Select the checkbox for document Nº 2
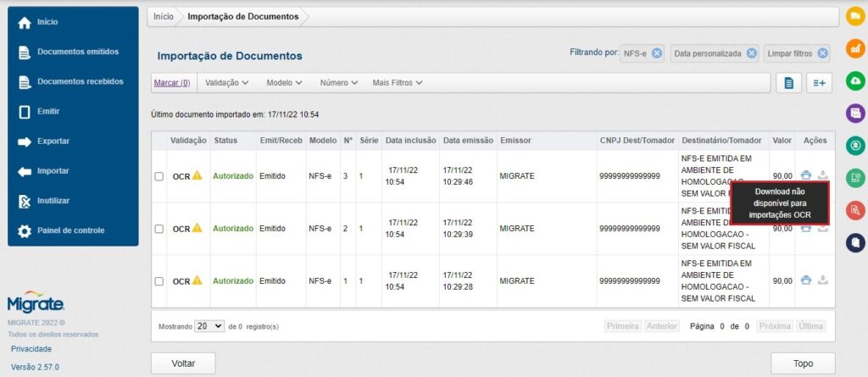 (159, 229)
